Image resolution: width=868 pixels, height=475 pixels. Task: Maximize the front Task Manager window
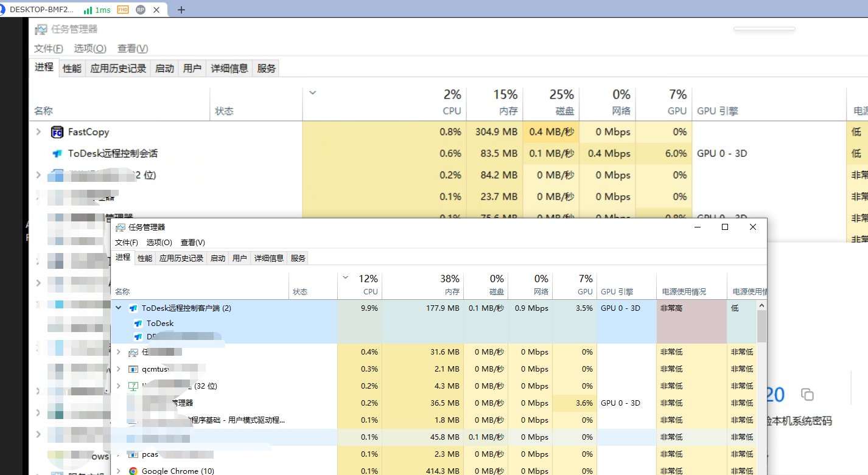[725, 227]
